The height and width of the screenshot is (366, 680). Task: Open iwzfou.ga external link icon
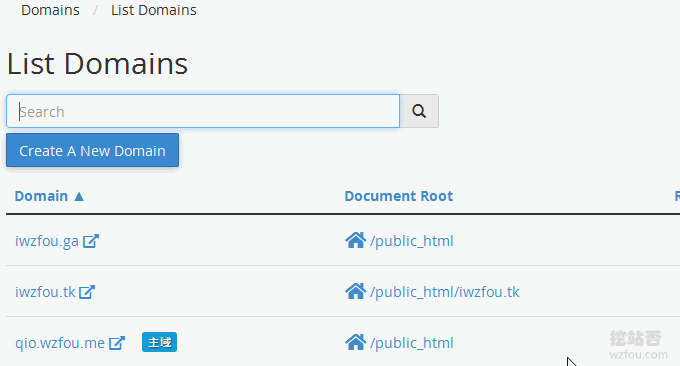91,241
